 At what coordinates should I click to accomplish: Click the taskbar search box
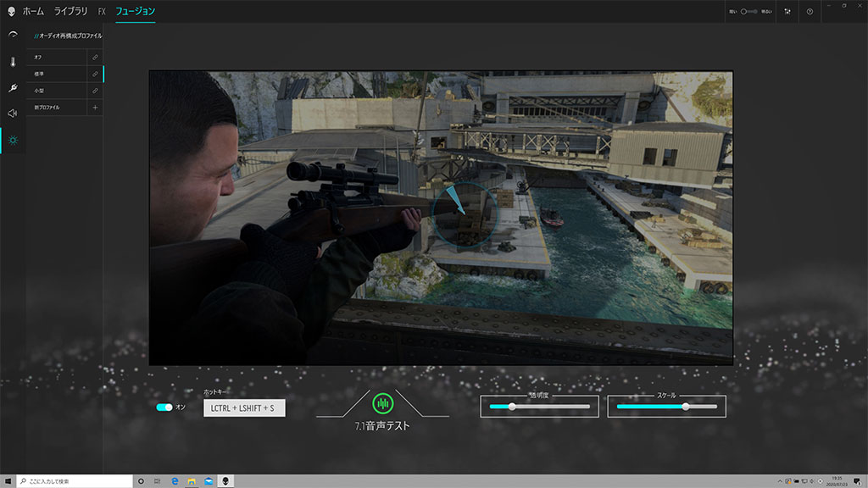pos(75,481)
